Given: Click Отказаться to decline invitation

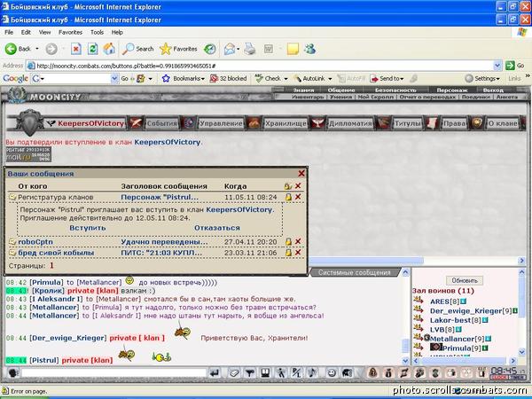Looking at the screenshot, I should tap(217, 228).
